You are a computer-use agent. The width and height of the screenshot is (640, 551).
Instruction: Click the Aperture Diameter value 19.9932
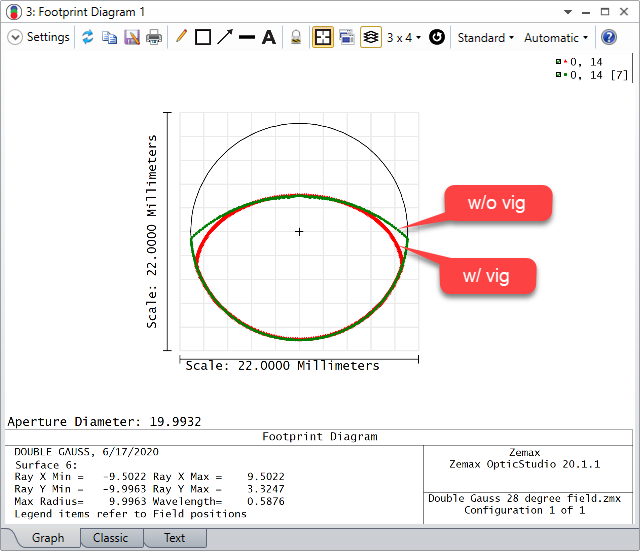pos(175,422)
